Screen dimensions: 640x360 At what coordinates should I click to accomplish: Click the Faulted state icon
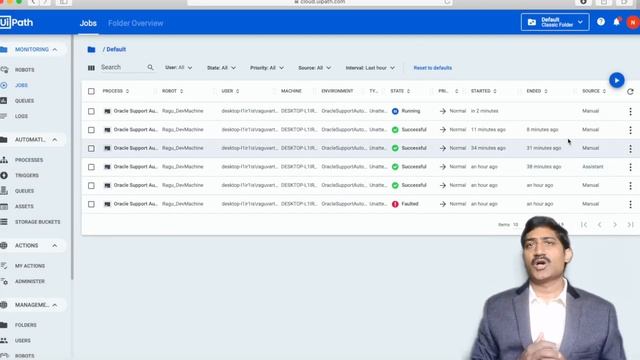[395, 204]
